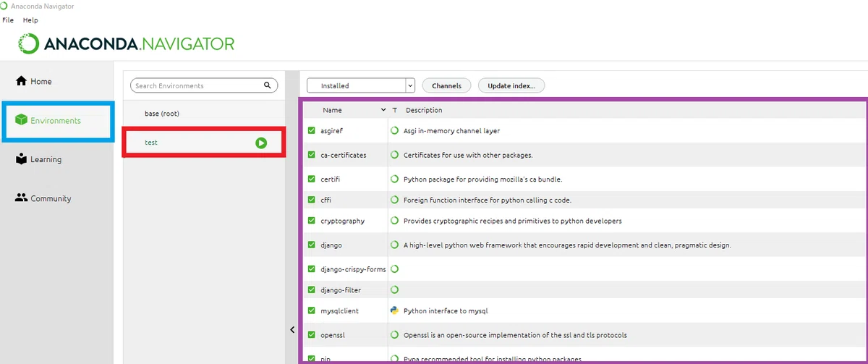Click the django-filter type circle icon

pos(395,289)
